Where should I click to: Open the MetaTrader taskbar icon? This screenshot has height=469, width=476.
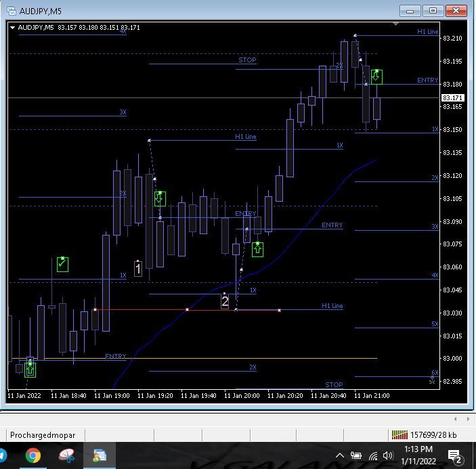point(100,455)
